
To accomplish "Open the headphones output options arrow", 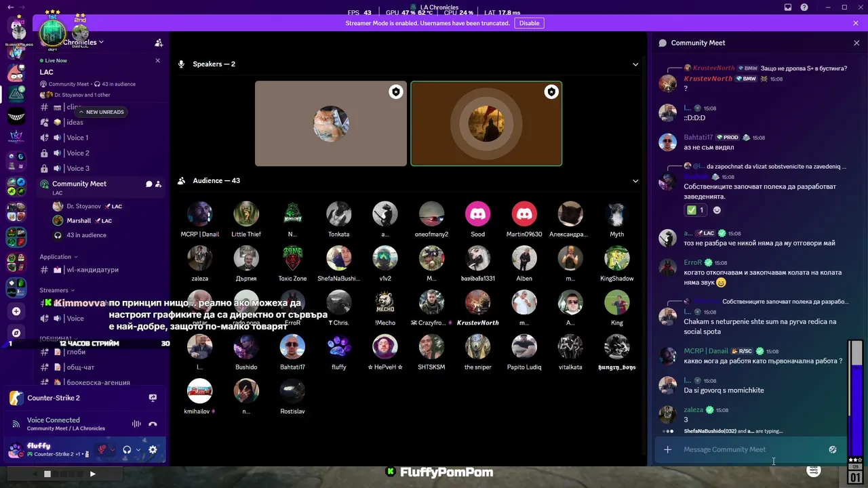I will coord(138,449).
